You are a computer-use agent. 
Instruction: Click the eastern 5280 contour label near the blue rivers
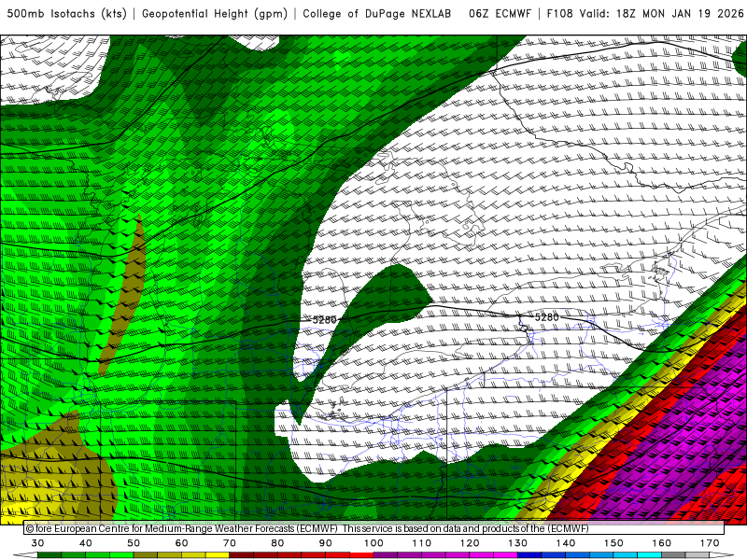click(546, 317)
